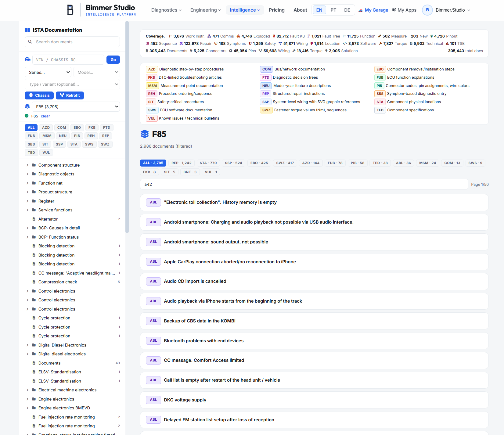This screenshot has height=435, width=504.
Task: Click the Go button
Action: (x=113, y=60)
